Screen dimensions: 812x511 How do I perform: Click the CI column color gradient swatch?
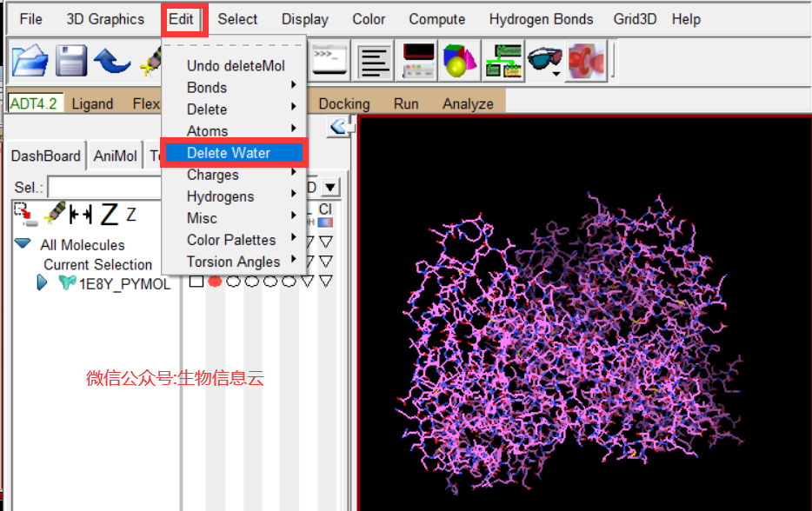tap(325, 222)
